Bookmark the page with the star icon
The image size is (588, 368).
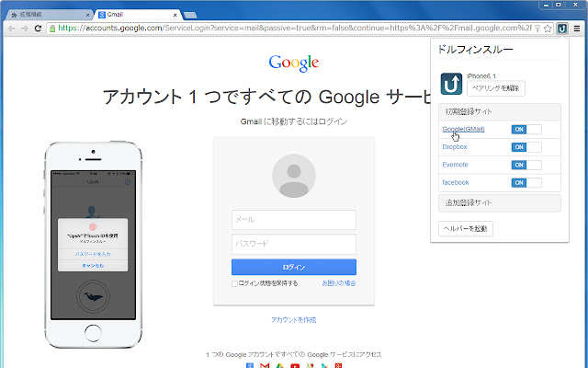coord(548,29)
